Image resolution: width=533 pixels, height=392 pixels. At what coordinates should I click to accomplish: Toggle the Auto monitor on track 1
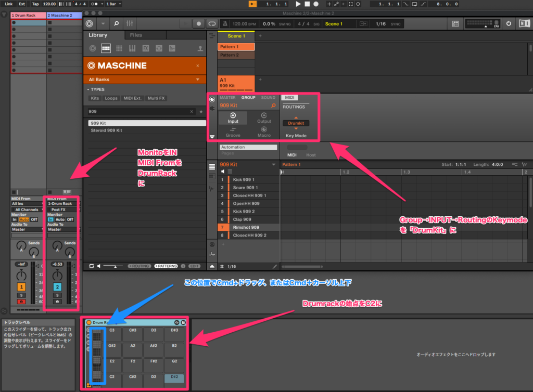[x=23, y=219]
